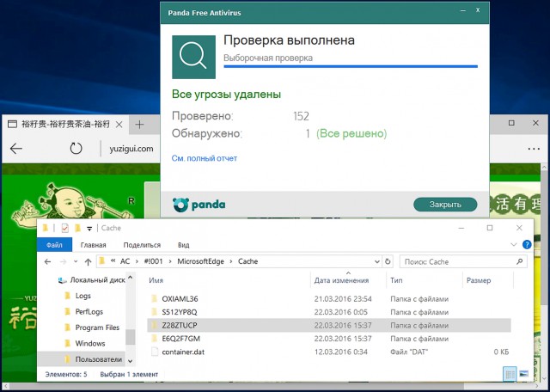The height and width of the screenshot is (392, 550).
Task: Click the scan progress bar in Panda
Action: [x=351, y=66]
